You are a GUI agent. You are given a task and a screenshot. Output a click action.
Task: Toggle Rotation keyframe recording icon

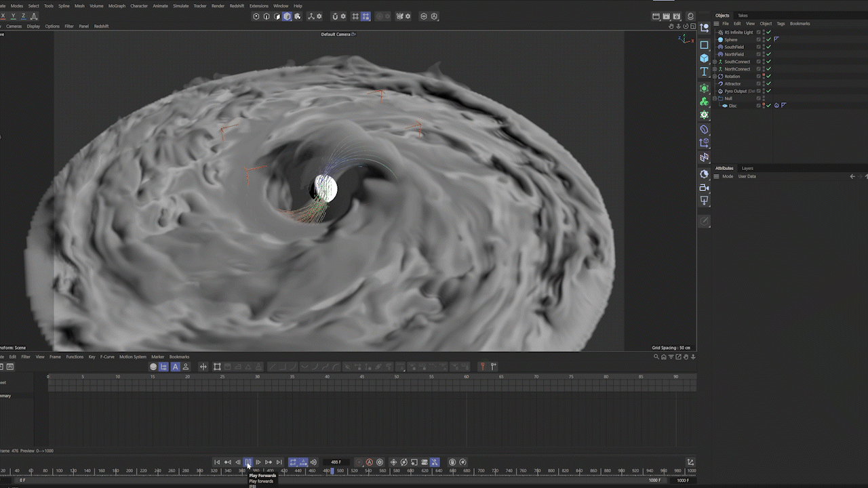404,462
